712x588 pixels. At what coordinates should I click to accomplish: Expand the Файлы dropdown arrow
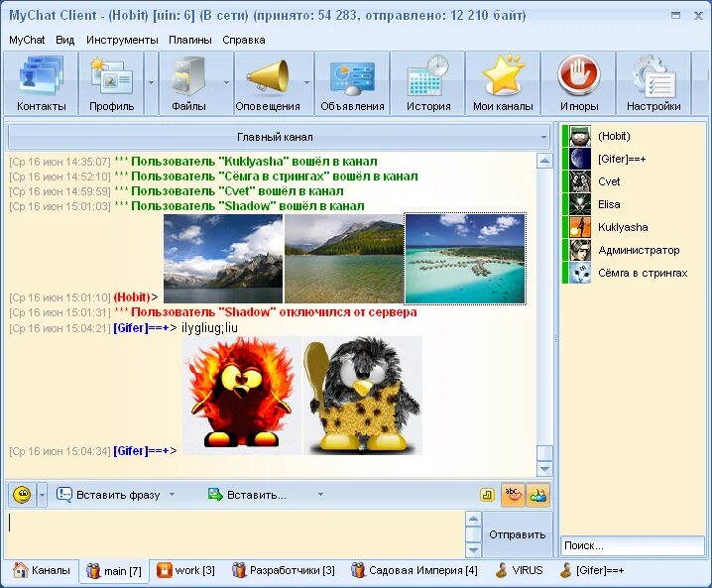(x=226, y=83)
